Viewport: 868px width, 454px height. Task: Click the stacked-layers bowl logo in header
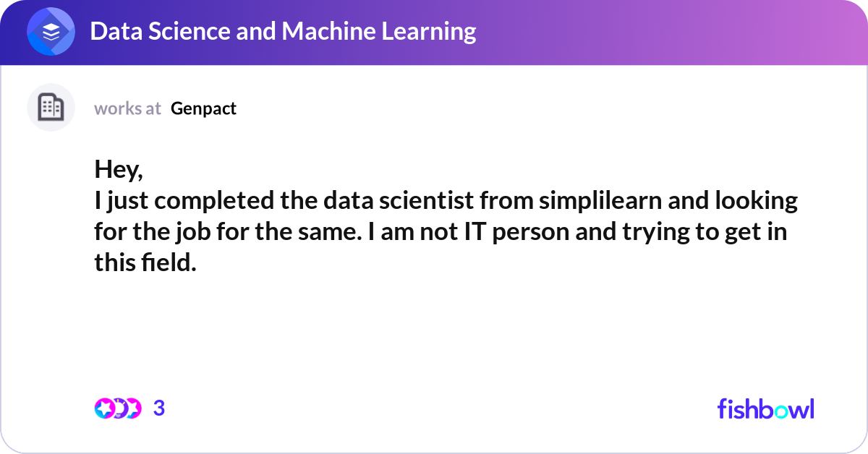[51, 33]
